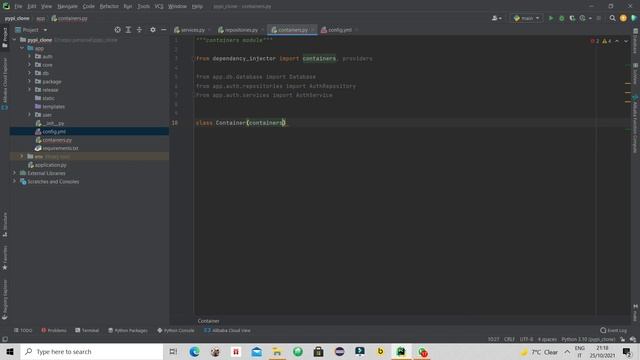Viewport: 640px width, 360px height.
Task: Open the PyCharm taskbar icon
Action: coord(401,351)
